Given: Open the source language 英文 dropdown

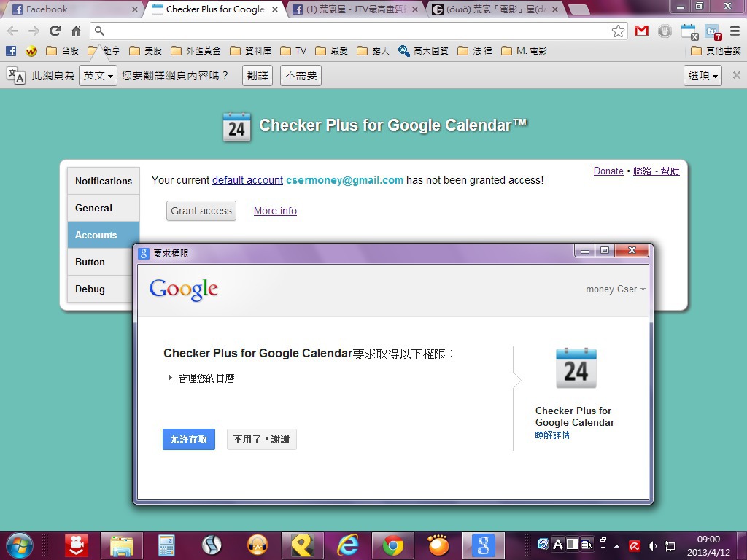Looking at the screenshot, I should (x=98, y=75).
